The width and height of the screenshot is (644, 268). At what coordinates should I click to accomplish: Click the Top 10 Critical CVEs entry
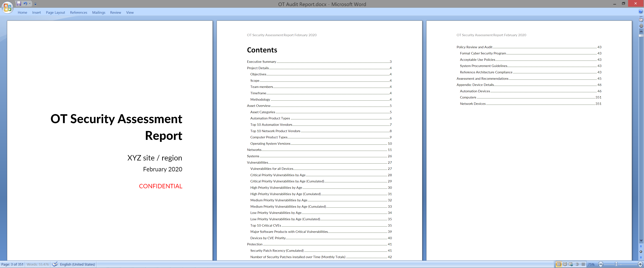(x=321, y=226)
